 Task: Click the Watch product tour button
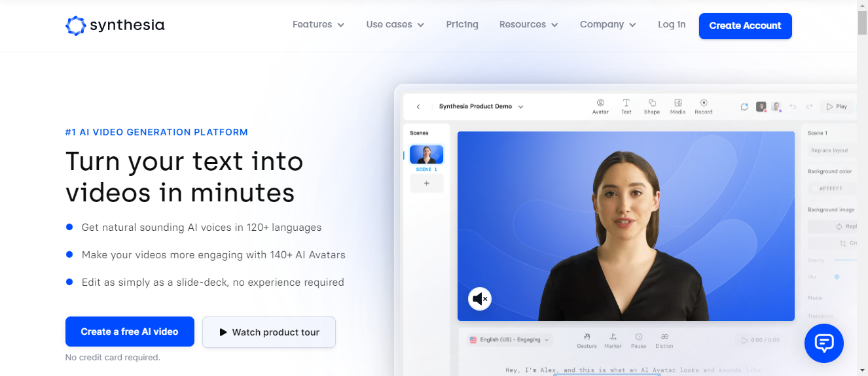[269, 332]
